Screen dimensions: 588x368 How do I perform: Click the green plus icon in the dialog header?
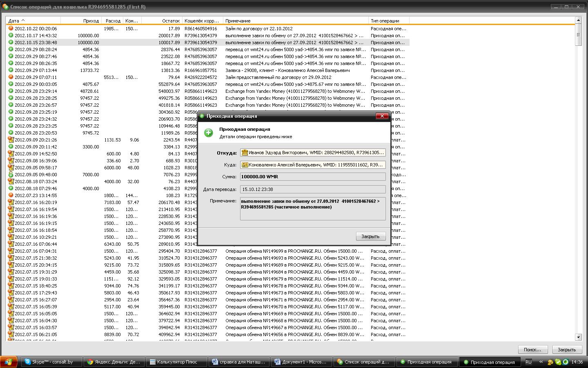point(209,133)
